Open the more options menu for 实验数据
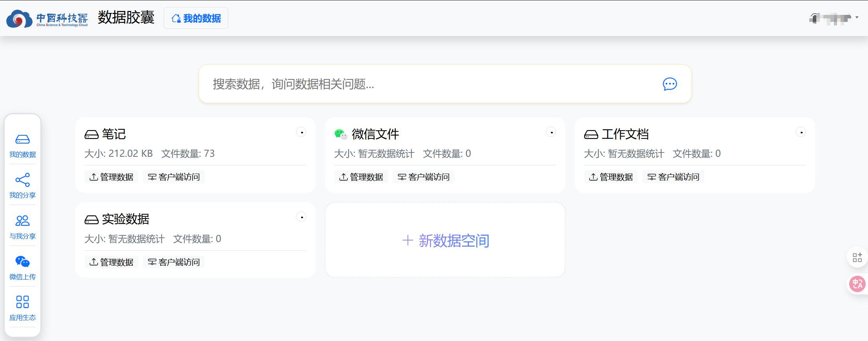 (301, 217)
